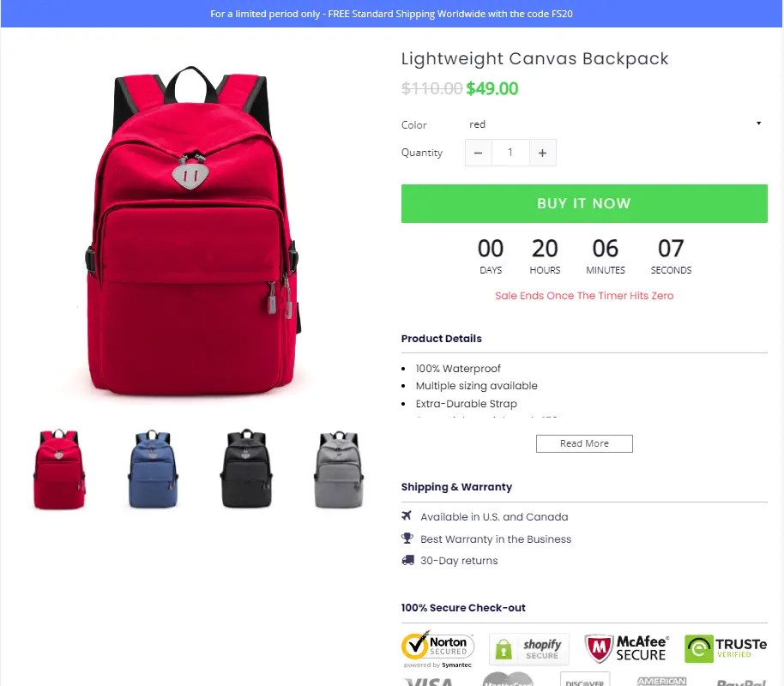
Task: Click the airplane shipping icon
Action: coord(407,515)
